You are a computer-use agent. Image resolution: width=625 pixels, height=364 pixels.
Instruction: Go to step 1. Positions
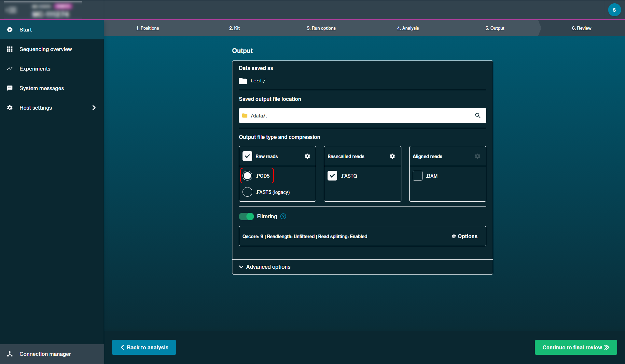pyautogui.click(x=147, y=28)
